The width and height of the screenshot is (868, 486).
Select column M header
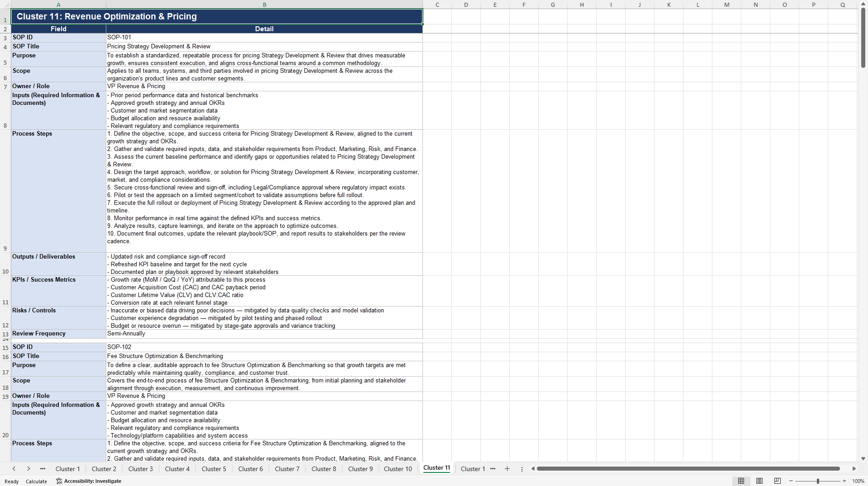[727, 5]
